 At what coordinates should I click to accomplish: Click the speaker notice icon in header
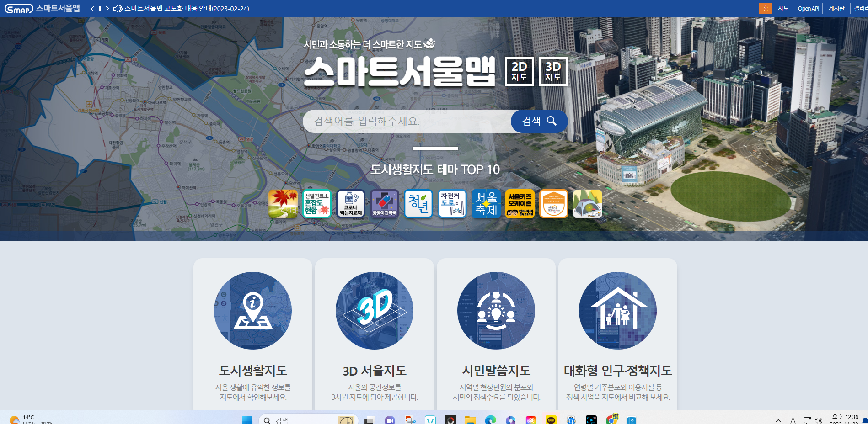(x=118, y=9)
